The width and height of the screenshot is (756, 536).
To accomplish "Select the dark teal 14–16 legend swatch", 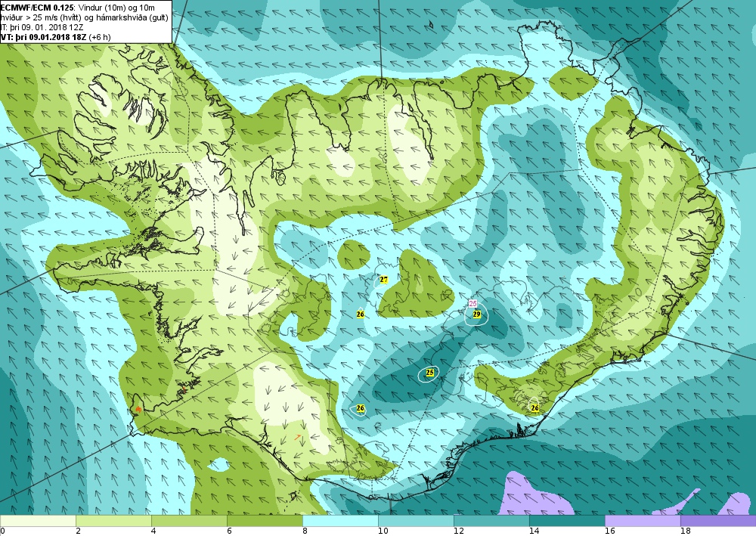I will click(567, 521).
